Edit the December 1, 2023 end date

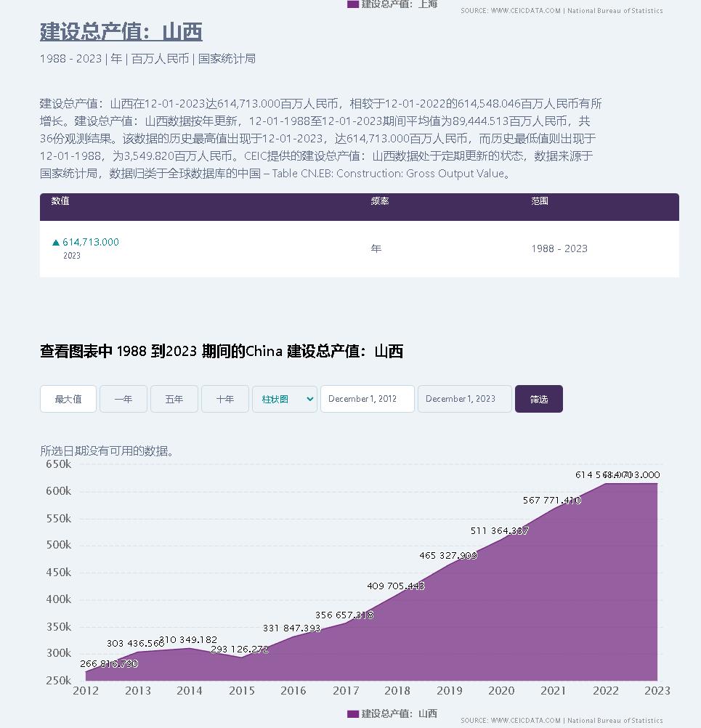464,399
